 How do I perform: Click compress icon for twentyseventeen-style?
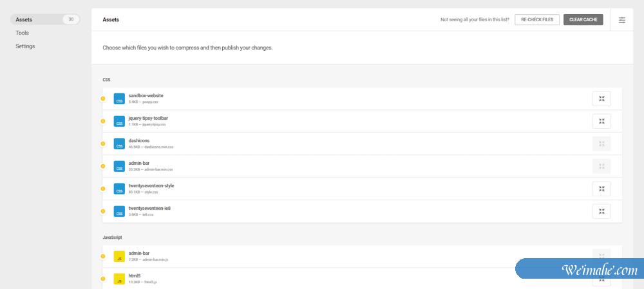click(x=601, y=189)
